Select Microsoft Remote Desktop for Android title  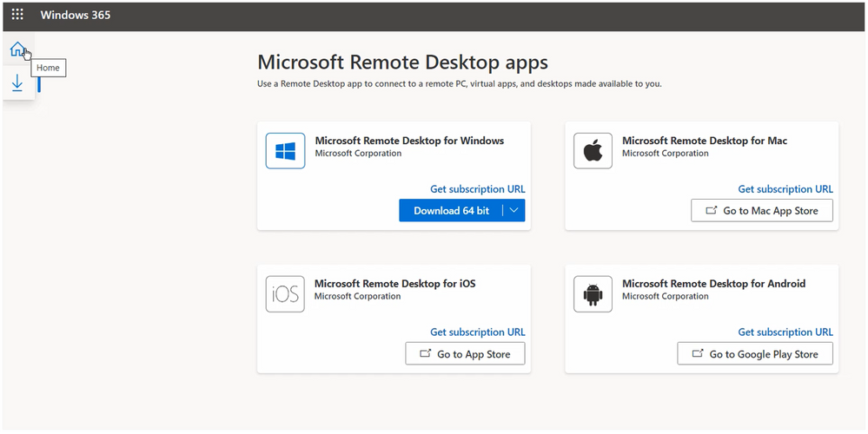[713, 284]
